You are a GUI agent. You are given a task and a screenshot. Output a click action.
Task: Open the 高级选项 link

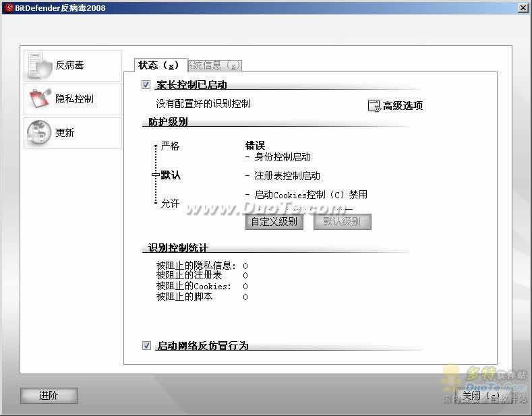pos(403,106)
